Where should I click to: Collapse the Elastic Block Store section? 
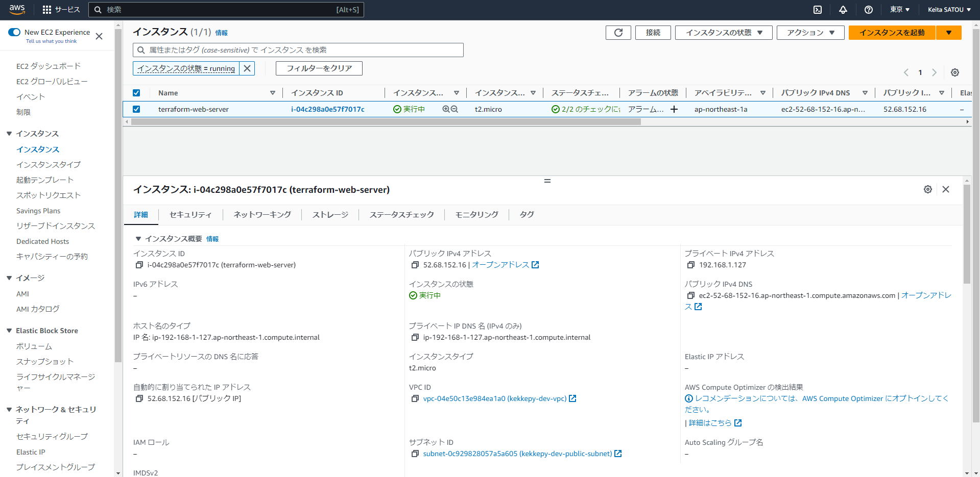9,331
